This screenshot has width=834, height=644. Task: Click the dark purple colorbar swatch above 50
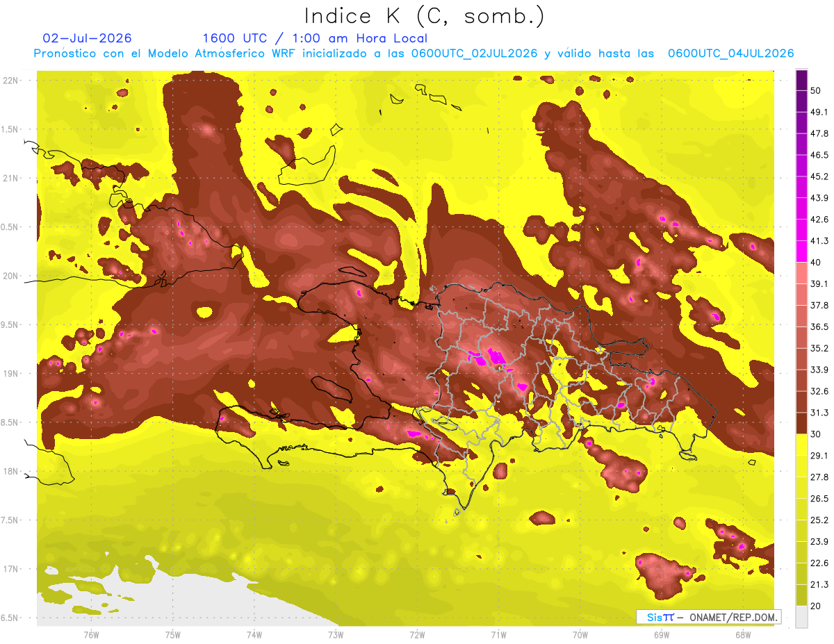pyautogui.click(x=801, y=81)
